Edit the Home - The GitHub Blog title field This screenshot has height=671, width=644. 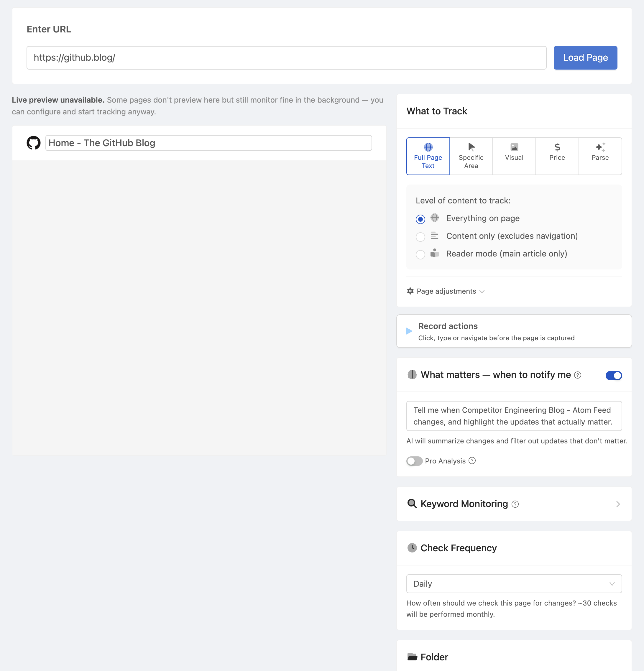click(x=208, y=143)
